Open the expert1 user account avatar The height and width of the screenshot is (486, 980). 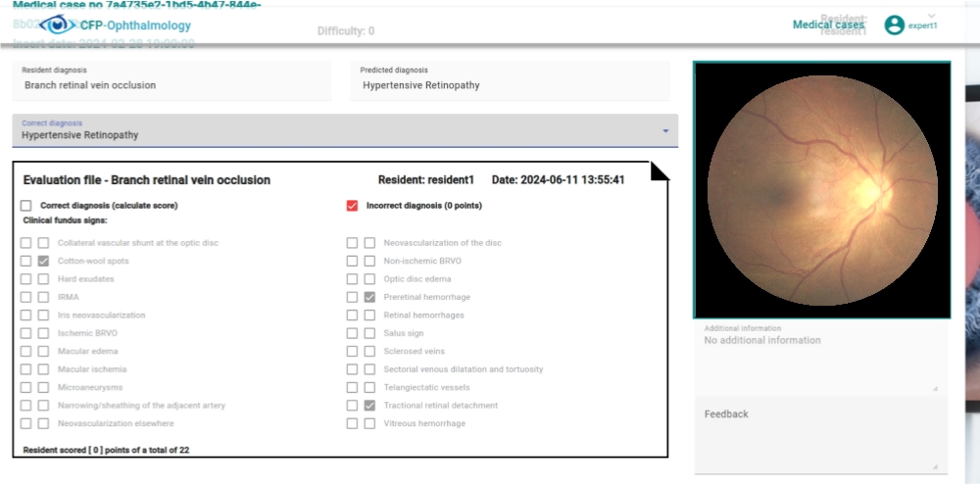tap(895, 25)
